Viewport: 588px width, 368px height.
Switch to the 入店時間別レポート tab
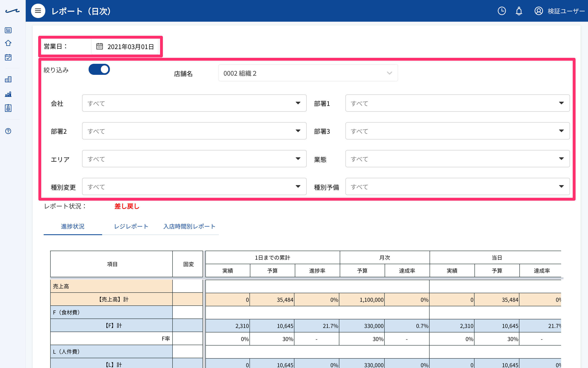coord(189,227)
